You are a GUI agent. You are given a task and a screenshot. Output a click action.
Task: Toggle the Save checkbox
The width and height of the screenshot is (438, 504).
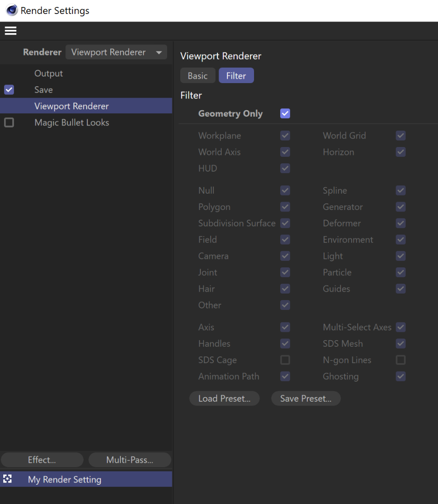tap(9, 90)
